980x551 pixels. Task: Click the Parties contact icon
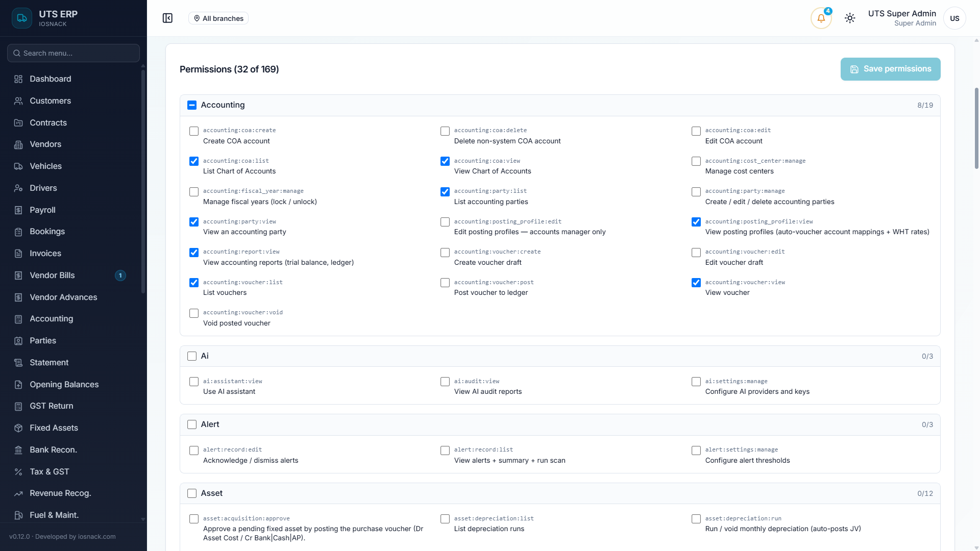pos(18,341)
